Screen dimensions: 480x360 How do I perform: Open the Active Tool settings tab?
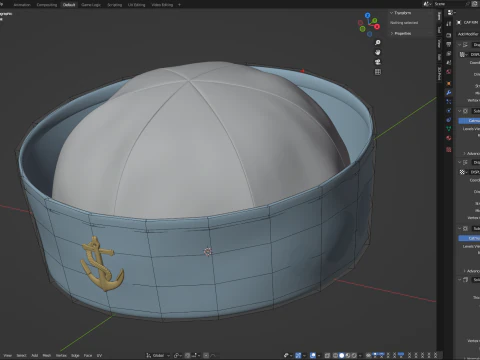(x=449, y=23)
